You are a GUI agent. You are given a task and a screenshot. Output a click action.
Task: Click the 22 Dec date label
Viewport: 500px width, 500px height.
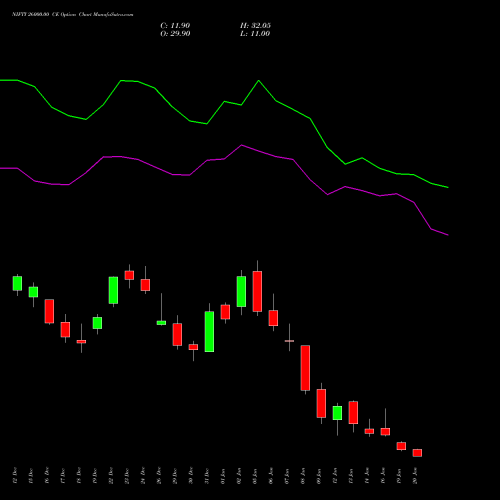pos(111,476)
